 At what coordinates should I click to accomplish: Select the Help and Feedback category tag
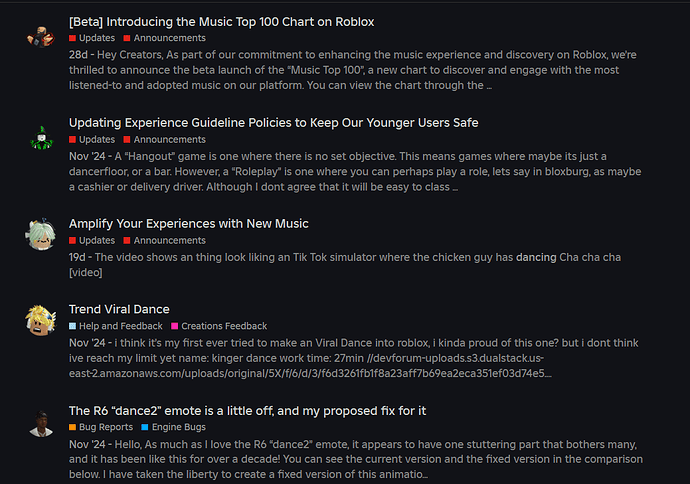point(120,326)
